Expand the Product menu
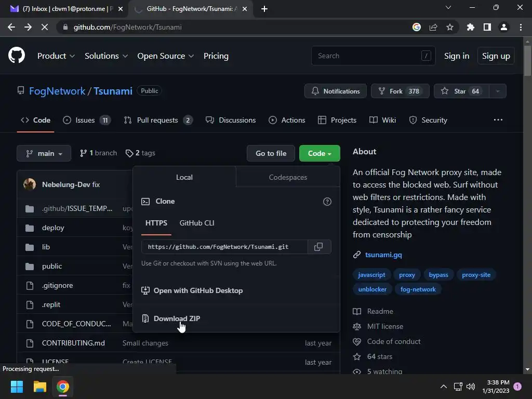Screen dimensions: 532x399 56,56
